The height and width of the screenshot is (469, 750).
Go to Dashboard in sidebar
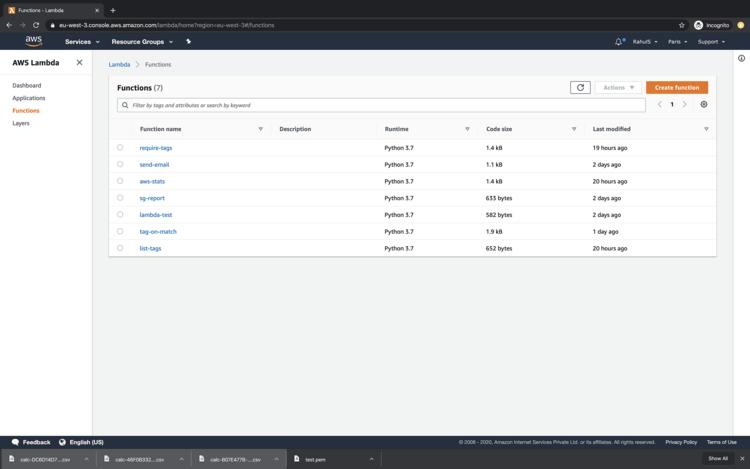[x=27, y=86]
